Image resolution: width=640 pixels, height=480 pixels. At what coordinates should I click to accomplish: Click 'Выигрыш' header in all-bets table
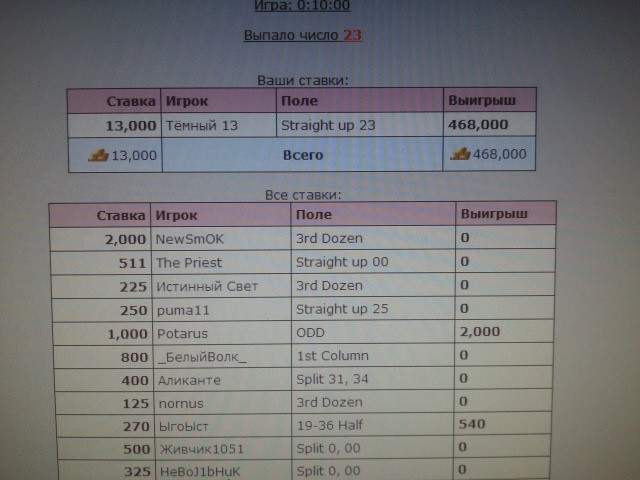click(x=494, y=214)
